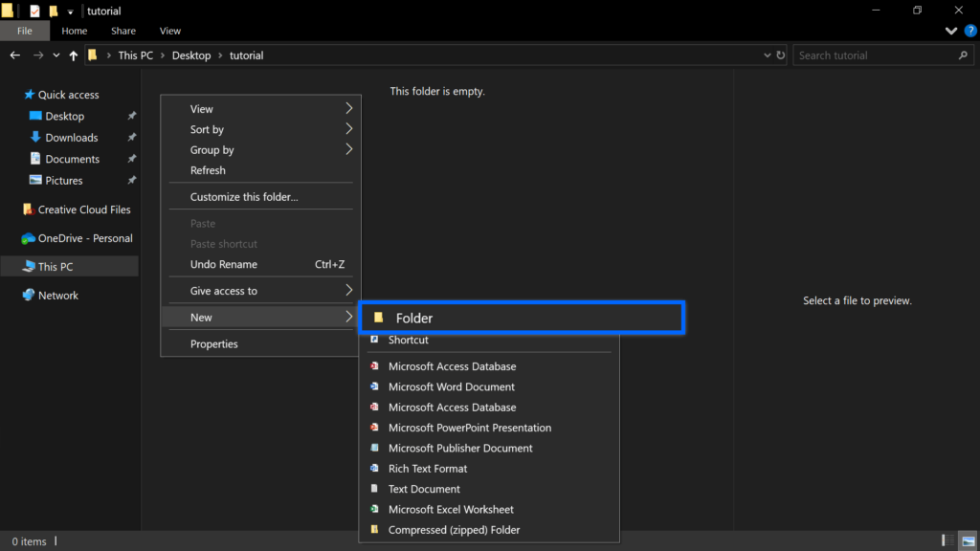
Task: Open address bar history dropdown
Action: (x=767, y=55)
